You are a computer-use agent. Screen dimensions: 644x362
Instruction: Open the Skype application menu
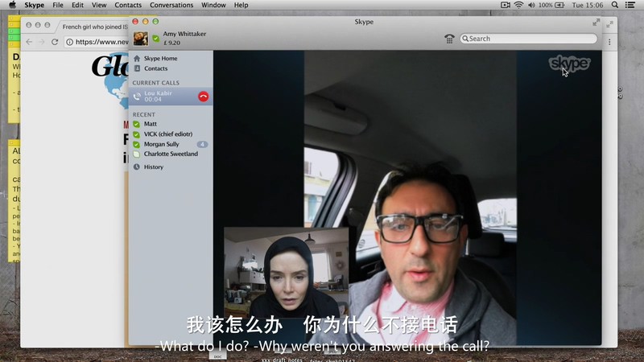click(x=34, y=5)
